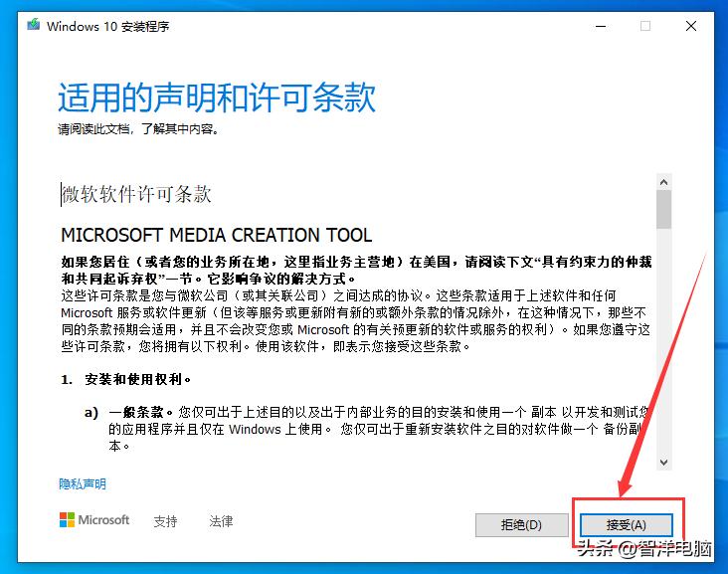Click the subtitle 请阅读此文档，了解其中内容
Image resolution: width=728 pixels, height=574 pixels.
coord(138,129)
